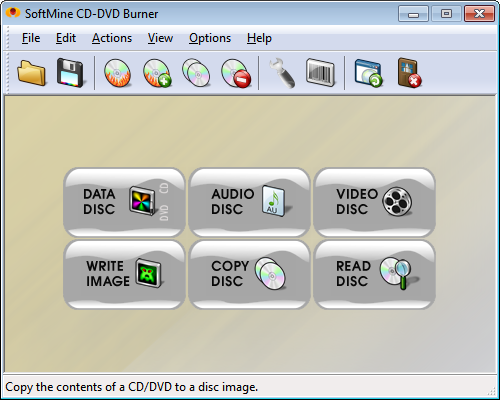Screen dimensions: 500x400
Task: Open settings with the wrench icon
Action: pos(282,73)
